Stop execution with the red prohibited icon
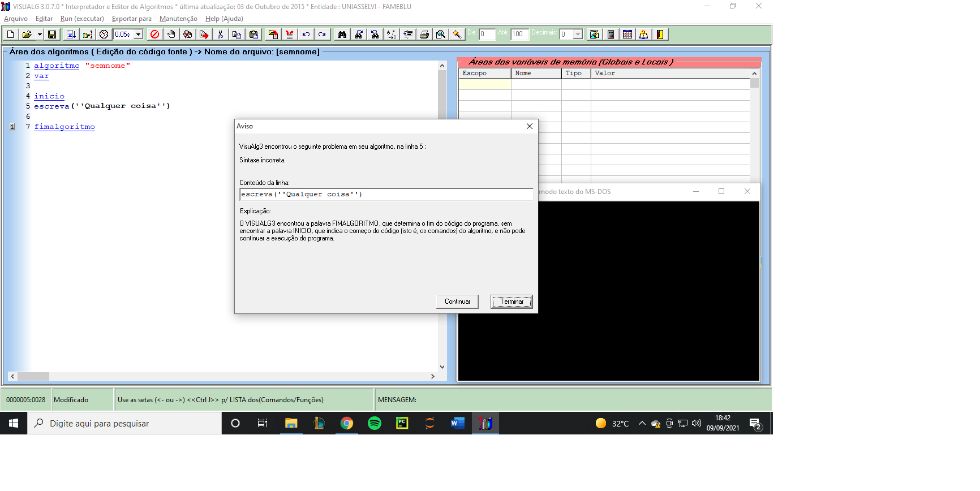Screen dimensions: 980x491 (154, 35)
